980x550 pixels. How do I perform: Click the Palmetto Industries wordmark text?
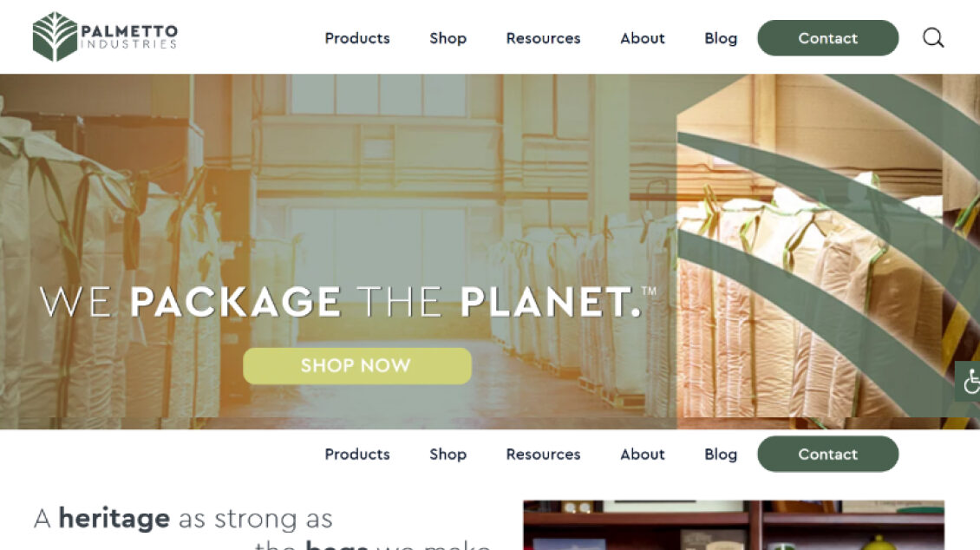click(x=128, y=36)
